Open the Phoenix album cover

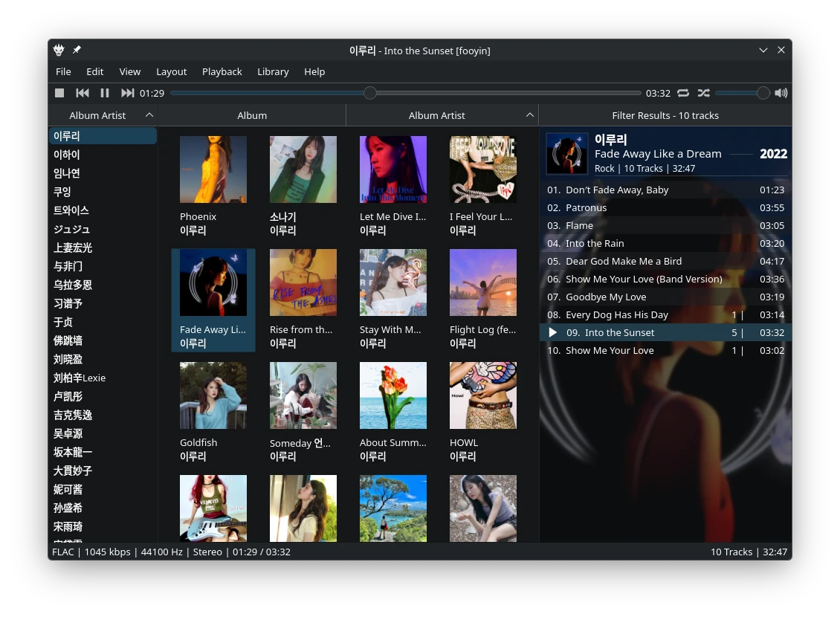213,169
